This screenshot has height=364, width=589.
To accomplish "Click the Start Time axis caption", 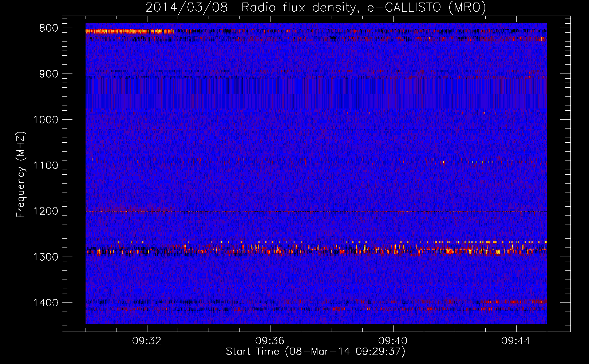I will pos(316,352).
